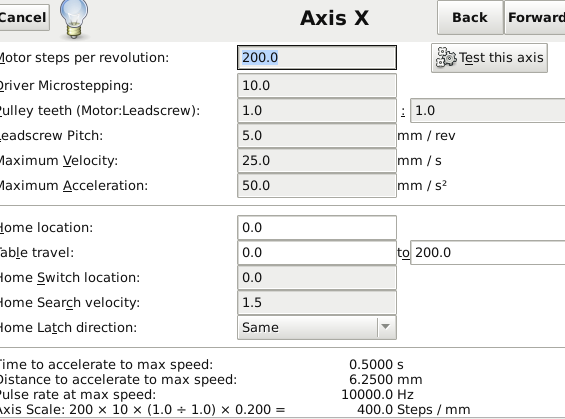Click the Home Switch location field
The height and width of the screenshot is (419, 565).
coord(317,278)
